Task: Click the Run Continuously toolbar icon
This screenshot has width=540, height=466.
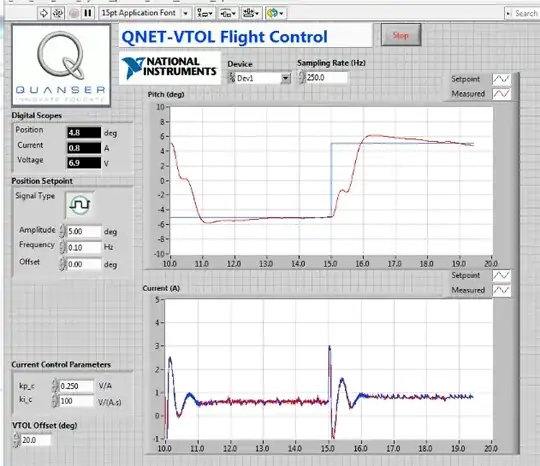Action: [58, 13]
